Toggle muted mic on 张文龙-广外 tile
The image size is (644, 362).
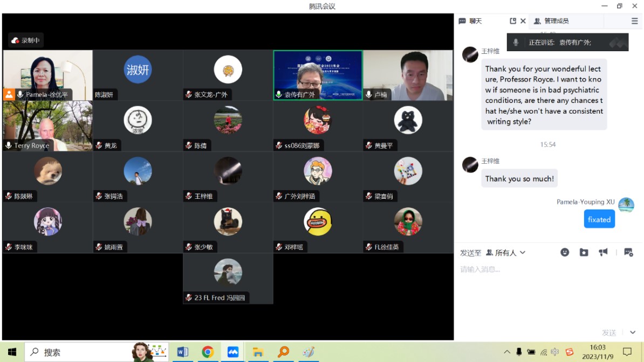tap(189, 95)
